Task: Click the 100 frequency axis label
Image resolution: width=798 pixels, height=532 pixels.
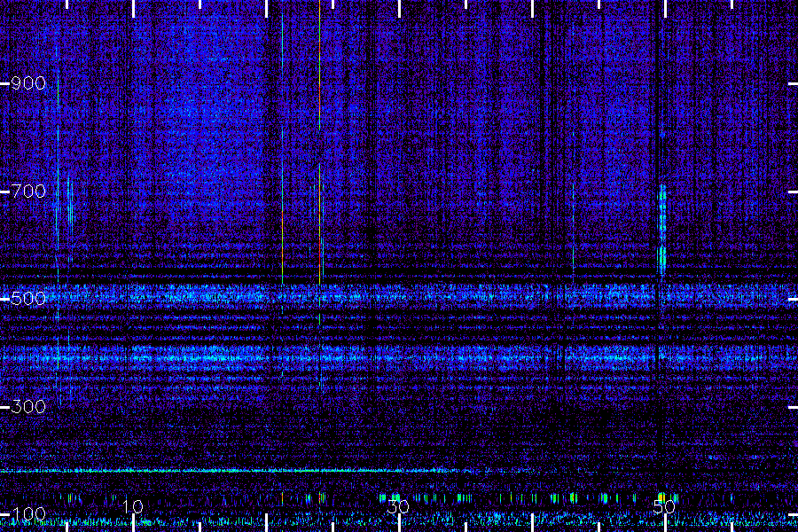Action: tap(28, 514)
